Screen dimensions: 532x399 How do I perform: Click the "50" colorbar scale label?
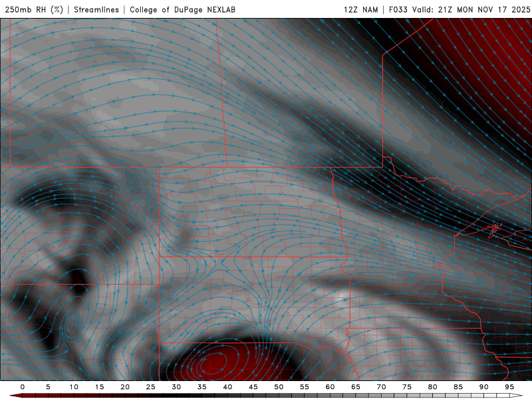click(279, 387)
